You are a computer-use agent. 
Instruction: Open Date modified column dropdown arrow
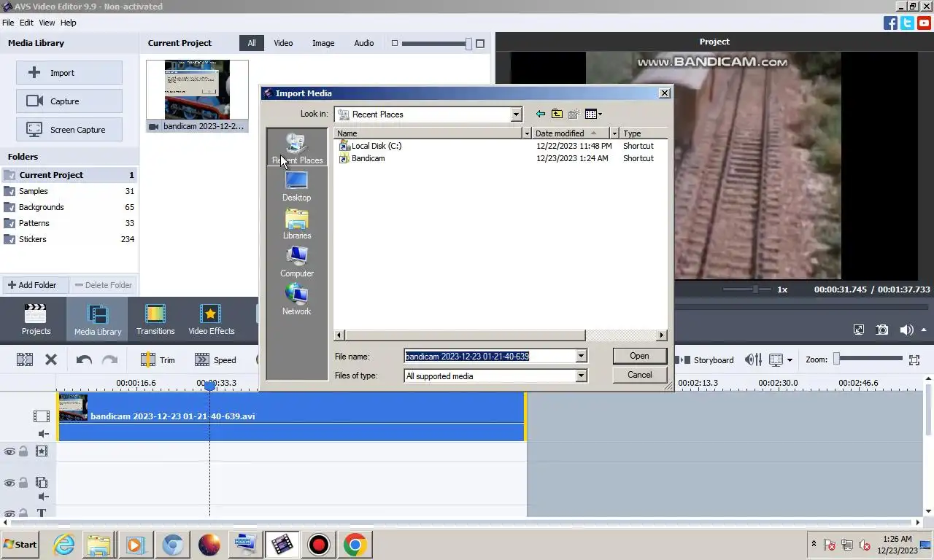click(x=614, y=133)
